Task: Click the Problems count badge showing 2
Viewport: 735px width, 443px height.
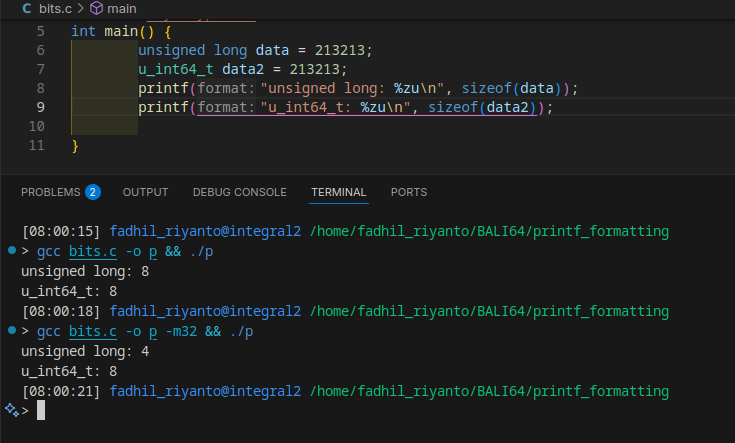Action: coord(93,192)
